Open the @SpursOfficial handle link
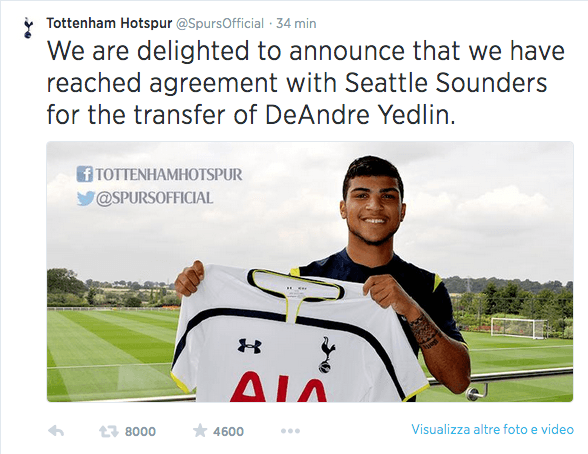This screenshot has width=588, height=454. [x=220, y=24]
